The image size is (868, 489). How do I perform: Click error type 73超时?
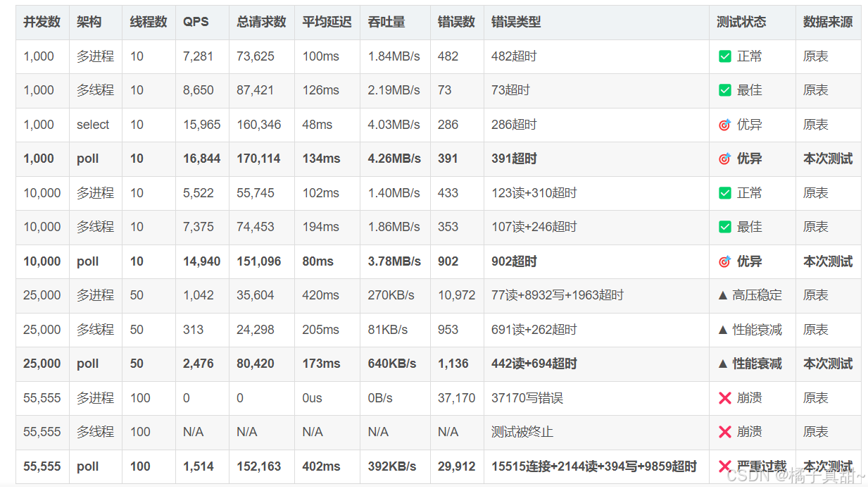pyautogui.click(x=510, y=90)
